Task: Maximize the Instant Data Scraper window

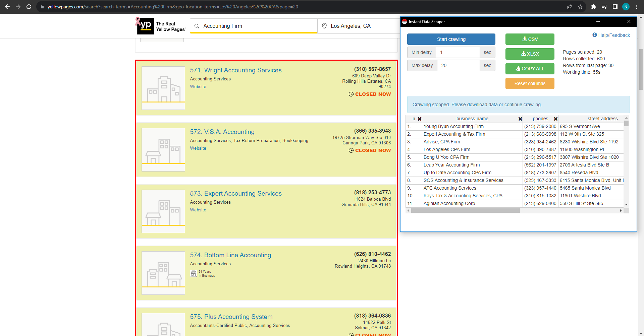Action: [x=613, y=21]
